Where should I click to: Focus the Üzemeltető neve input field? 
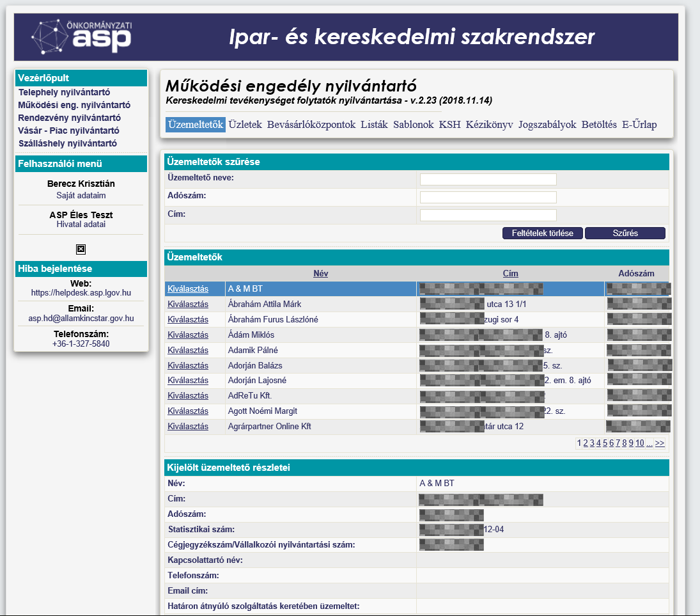click(488, 179)
